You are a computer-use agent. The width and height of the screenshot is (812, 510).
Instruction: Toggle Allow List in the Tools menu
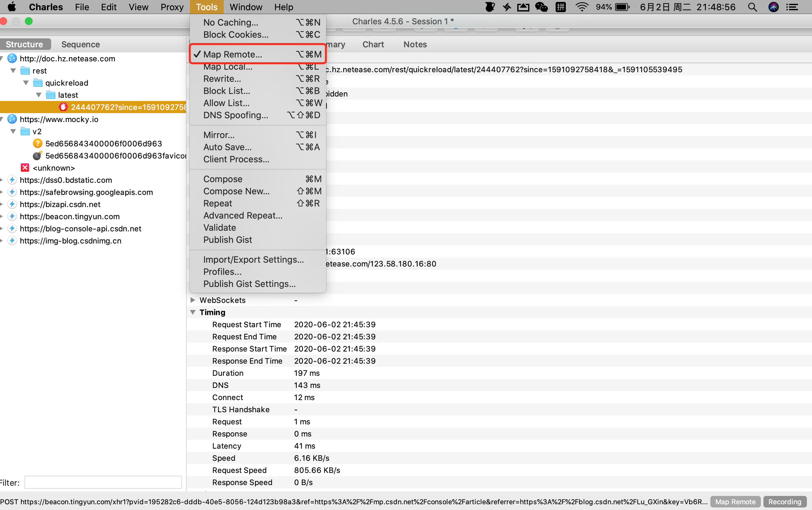tap(258, 103)
